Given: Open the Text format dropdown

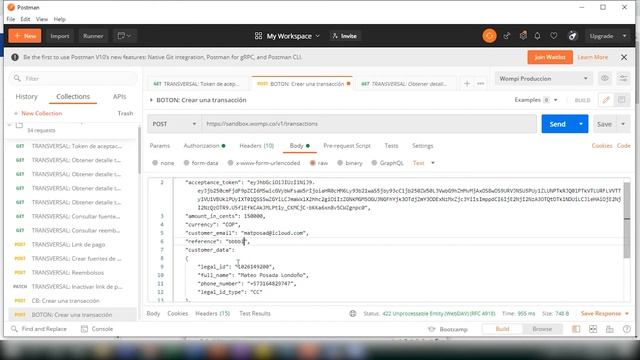Looking at the screenshot, I should pos(423,163).
